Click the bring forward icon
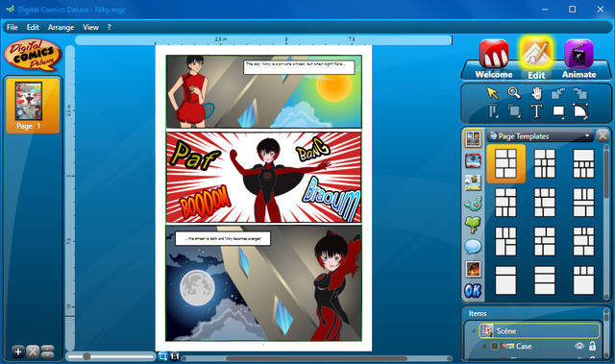615x364 pixels. click(580, 93)
